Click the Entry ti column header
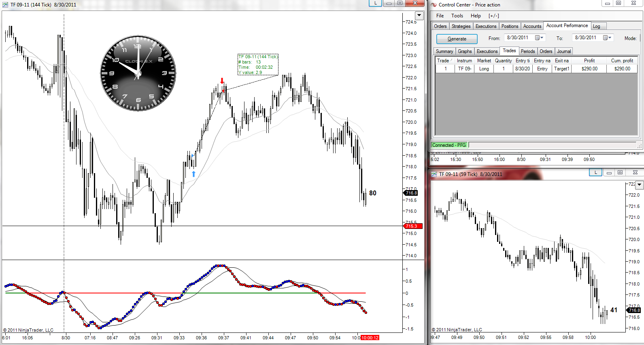The width and height of the screenshot is (644, 345). coord(523,61)
